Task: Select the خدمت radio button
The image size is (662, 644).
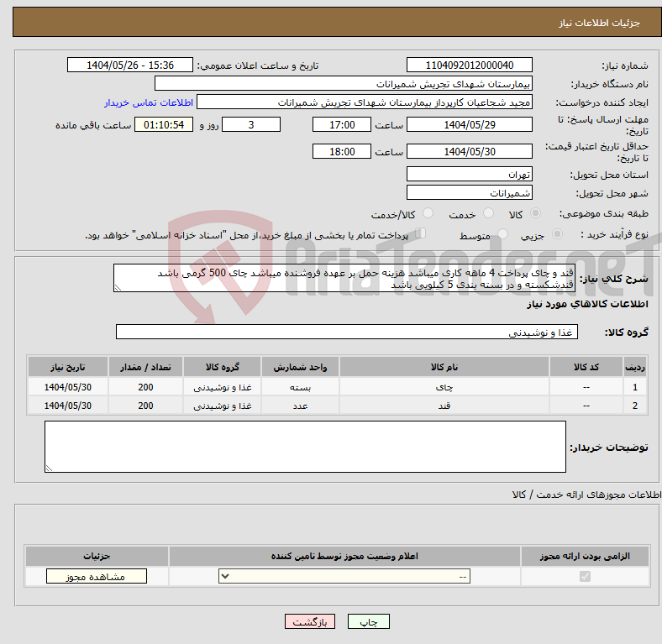Action: coord(488,213)
